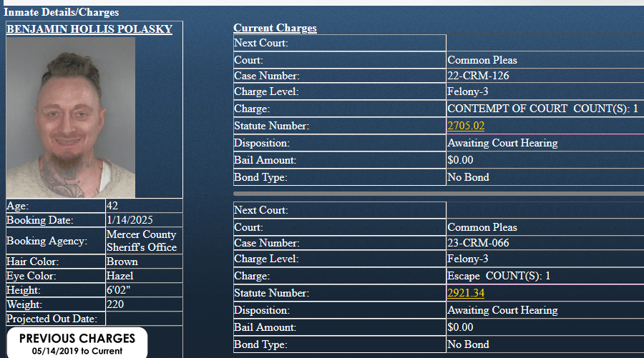Image resolution: width=644 pixels, height=358 pixels.
Task: Select case number 22-CRM-126
Action: pos(478,76)
